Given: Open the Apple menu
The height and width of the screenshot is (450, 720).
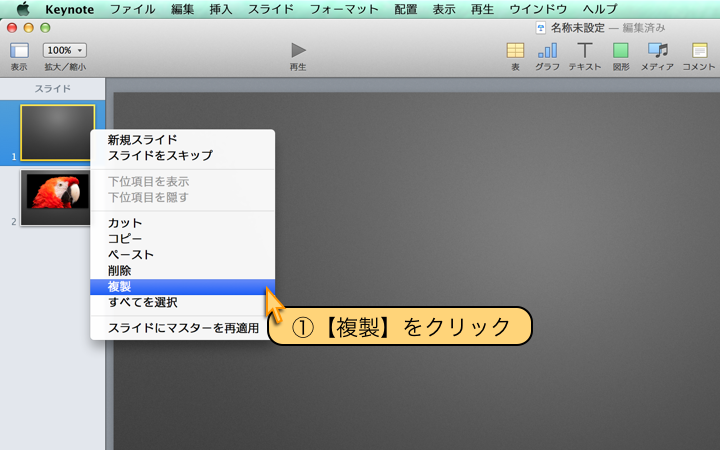Looking at the screenshot, I should pos(22,9).
